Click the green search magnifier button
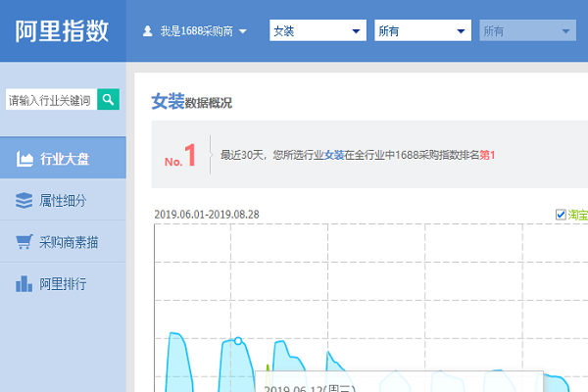Viewport: 588px width, 392px height. pos(109,99)
